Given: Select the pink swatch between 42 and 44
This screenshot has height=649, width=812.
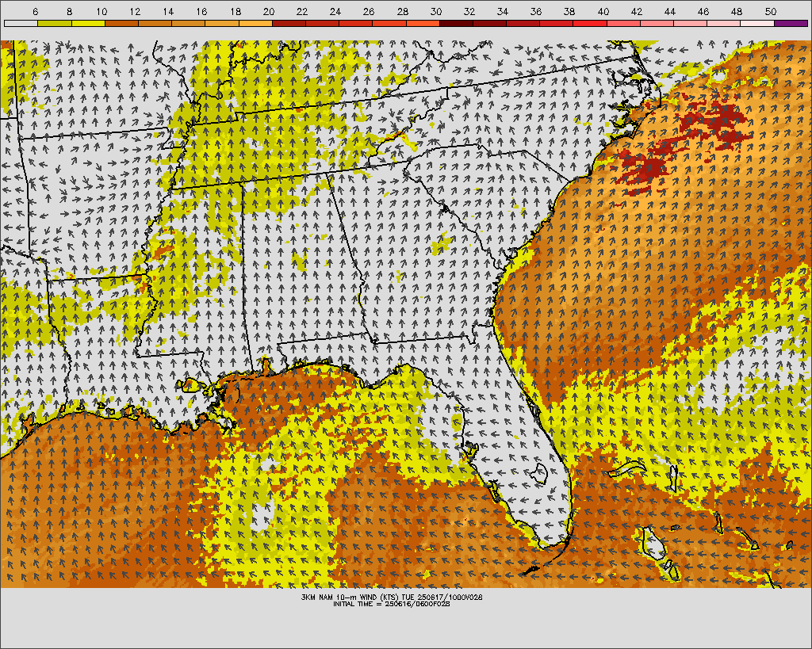Looking at the screenshot, I should 657,23.
